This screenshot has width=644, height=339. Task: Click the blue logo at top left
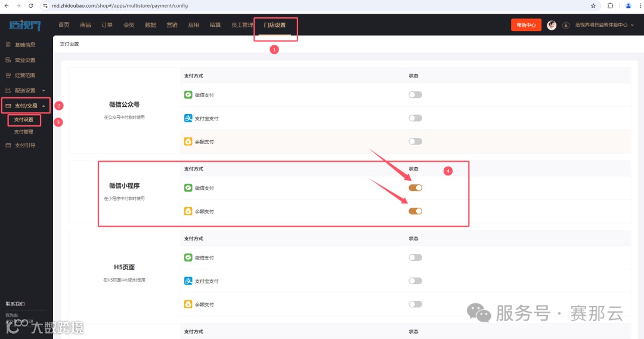point(24,25)
